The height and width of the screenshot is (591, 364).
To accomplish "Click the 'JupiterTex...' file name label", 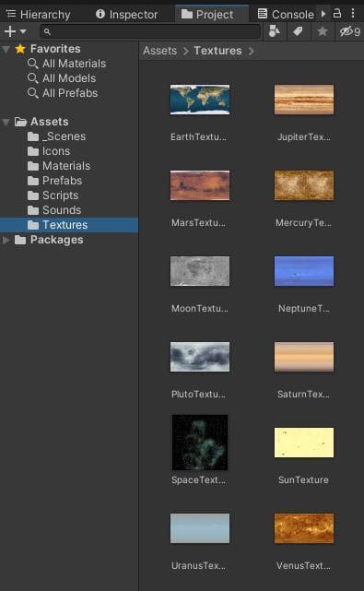I will pyautogui.click(x=304, y=136).
